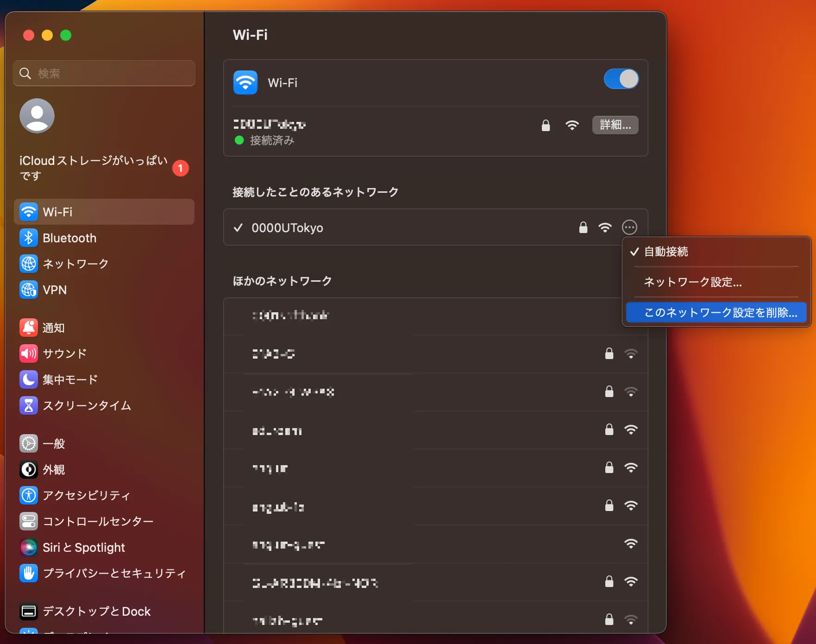Open more options for 0000UTokyo
Screen dimensions: 816x644
pos(629,227)
